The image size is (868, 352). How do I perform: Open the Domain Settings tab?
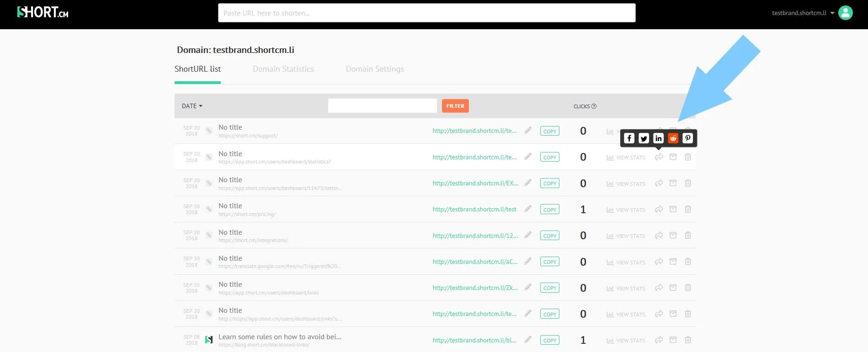(x=375, y=69)
